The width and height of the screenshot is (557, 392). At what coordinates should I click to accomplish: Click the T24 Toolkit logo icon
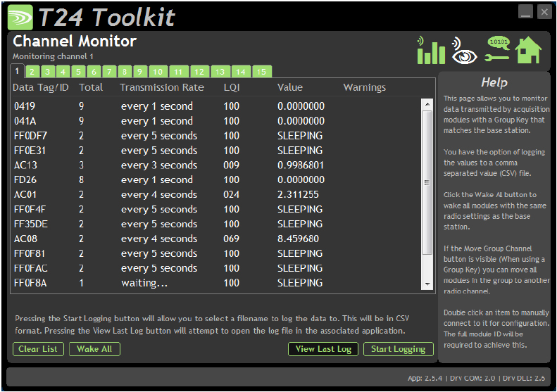click(x=20, y=17)
